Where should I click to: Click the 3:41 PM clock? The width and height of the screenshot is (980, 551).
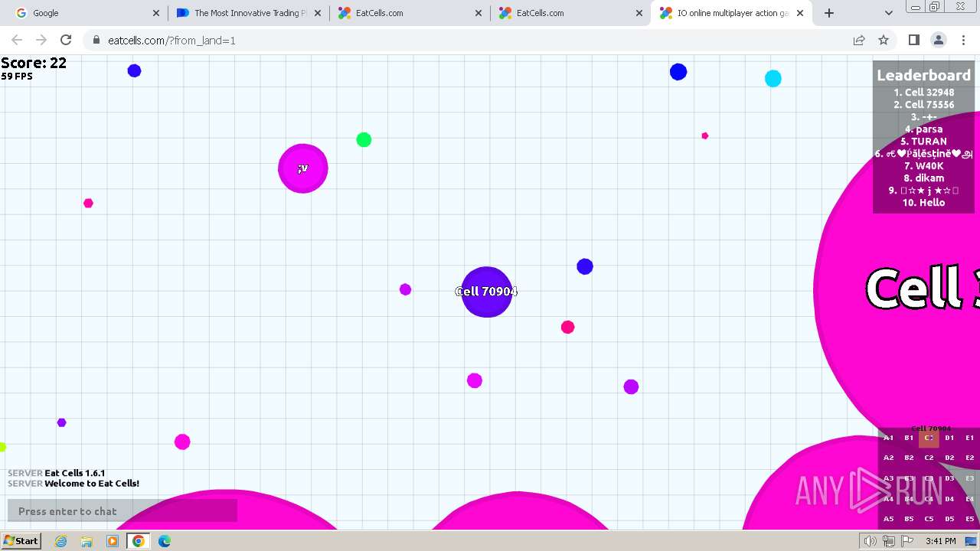click(x=940, y=541)
